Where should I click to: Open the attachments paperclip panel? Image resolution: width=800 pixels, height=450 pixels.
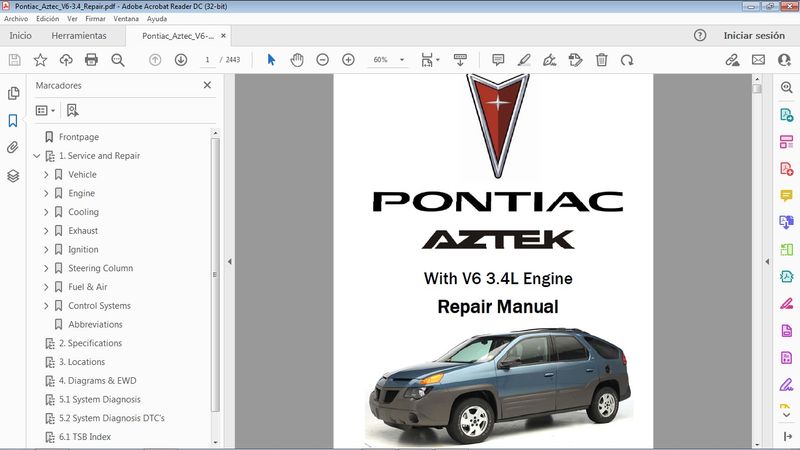(x=13, y=147)
